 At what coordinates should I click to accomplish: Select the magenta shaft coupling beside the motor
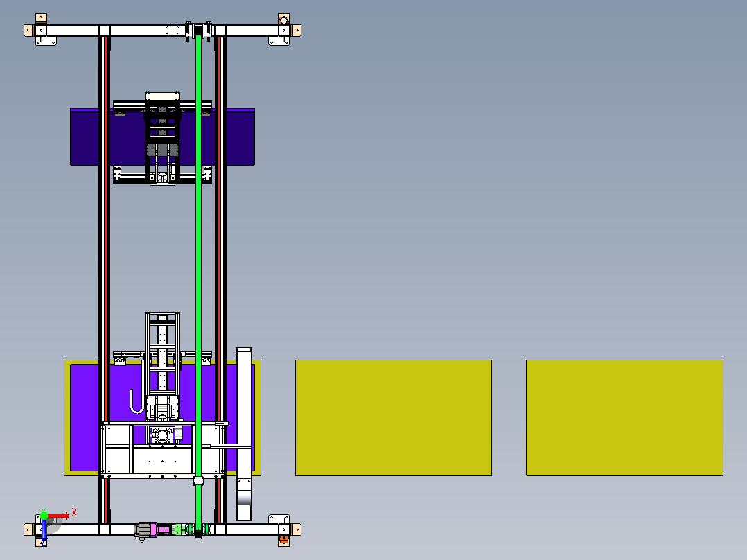163,530
